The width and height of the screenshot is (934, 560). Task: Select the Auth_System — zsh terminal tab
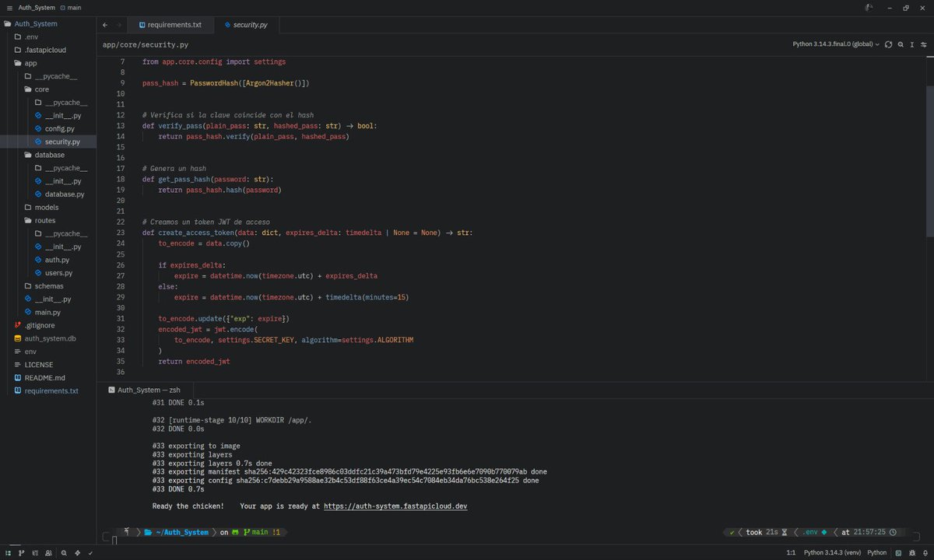coord(144,390)
